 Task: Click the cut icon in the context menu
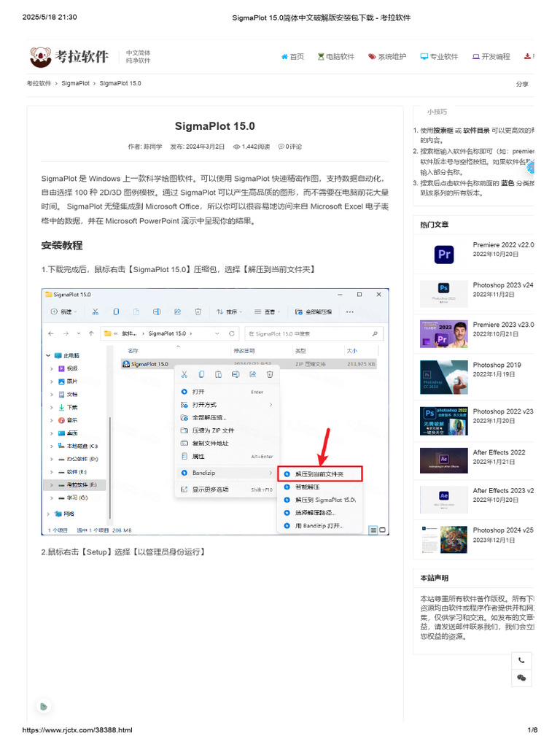point(184,375)
